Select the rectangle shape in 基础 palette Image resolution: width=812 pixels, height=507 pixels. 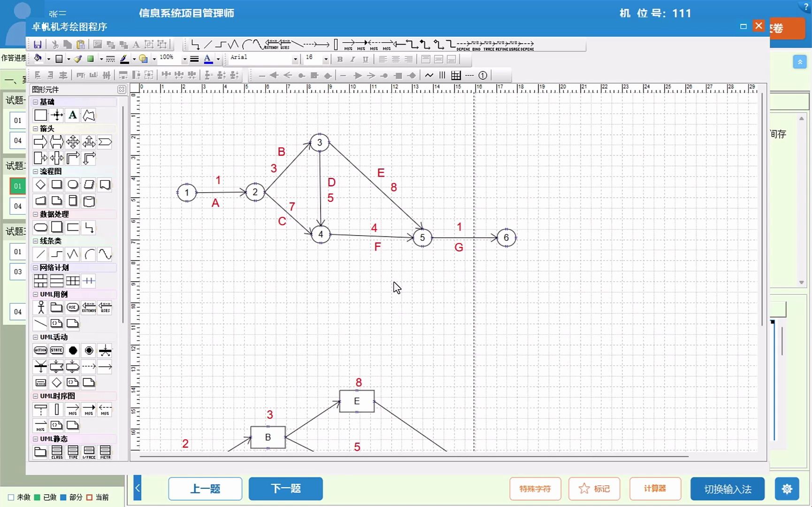(x=41, y=115)
